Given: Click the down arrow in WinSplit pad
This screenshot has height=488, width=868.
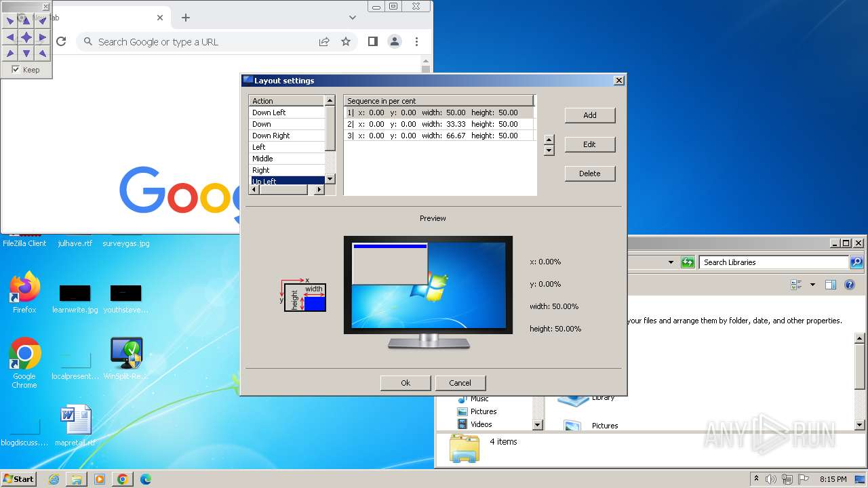Looking at the screenshot, I should (26, 54).
